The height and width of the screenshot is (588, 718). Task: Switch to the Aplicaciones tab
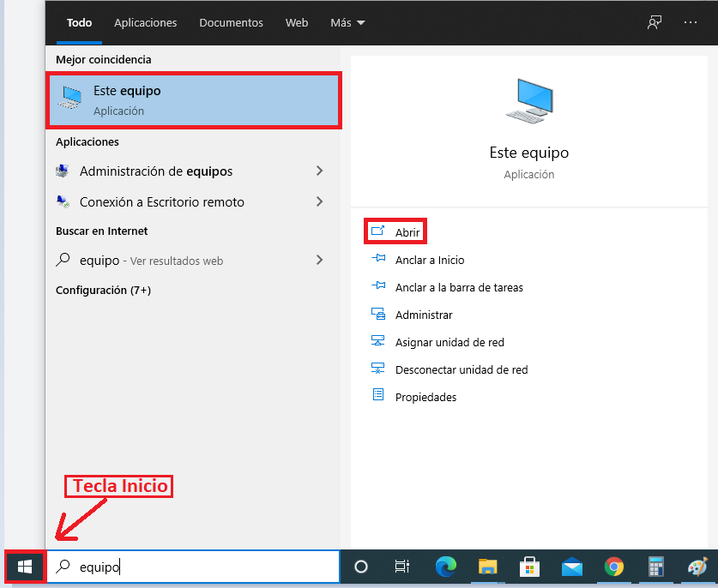pos(146,22)
